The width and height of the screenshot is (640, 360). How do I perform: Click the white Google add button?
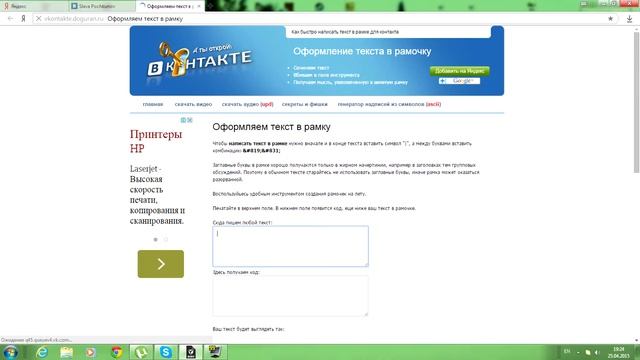click(x=459, y=81)
